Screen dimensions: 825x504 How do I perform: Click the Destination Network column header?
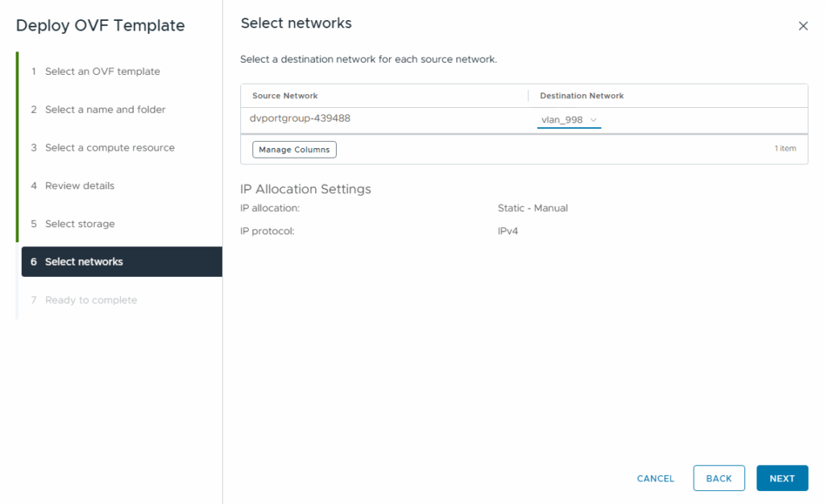tap(582, 96)
